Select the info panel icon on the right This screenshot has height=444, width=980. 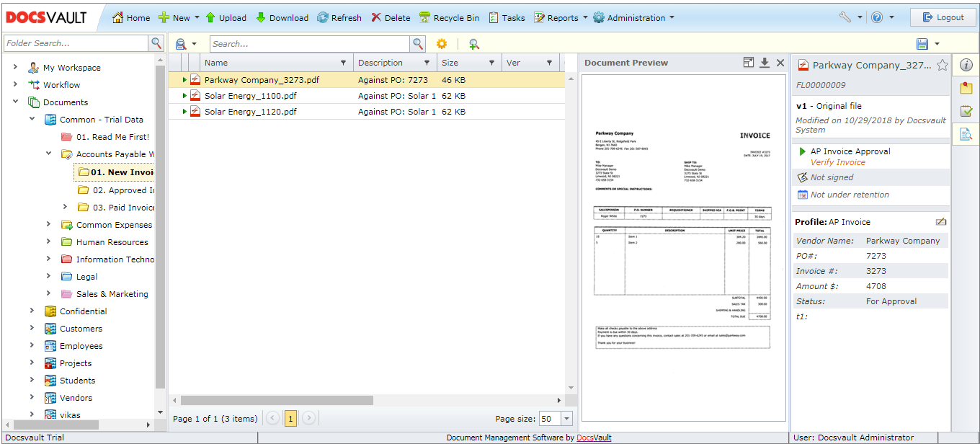click(x=966, y=65)
